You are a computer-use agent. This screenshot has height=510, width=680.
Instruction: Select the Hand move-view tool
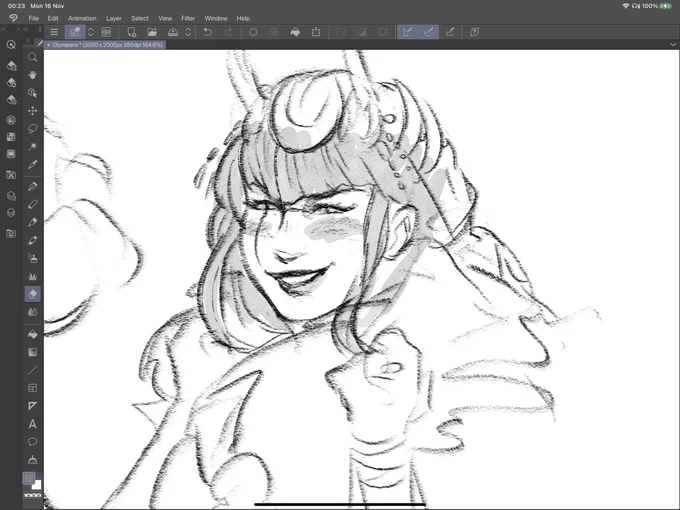tap(33, 75)
